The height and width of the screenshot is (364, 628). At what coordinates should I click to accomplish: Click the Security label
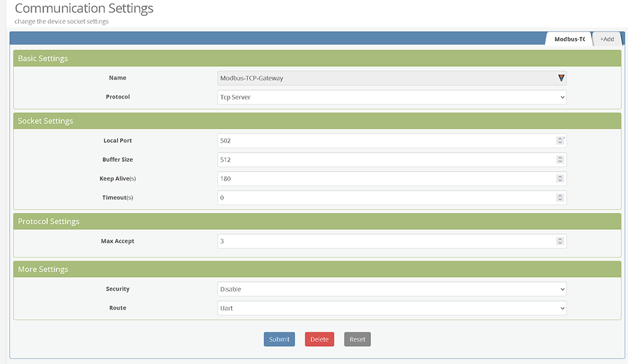click(118, 289)
